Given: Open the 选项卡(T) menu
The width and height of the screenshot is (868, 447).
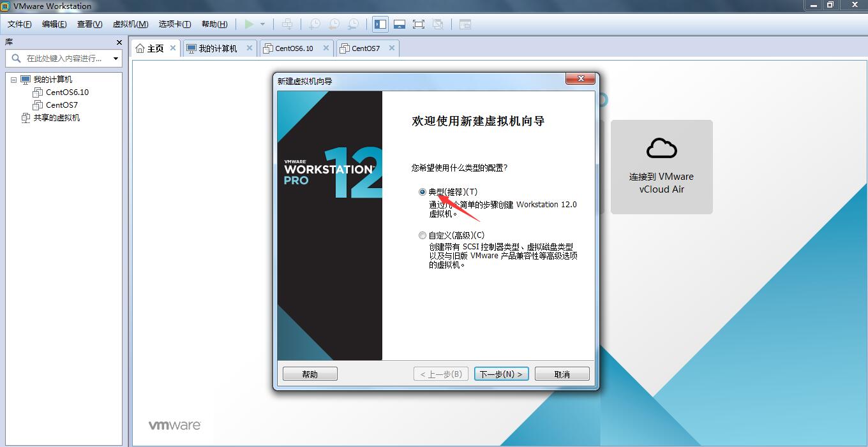Looking at the screenshot, I should [x=175, y=24].
